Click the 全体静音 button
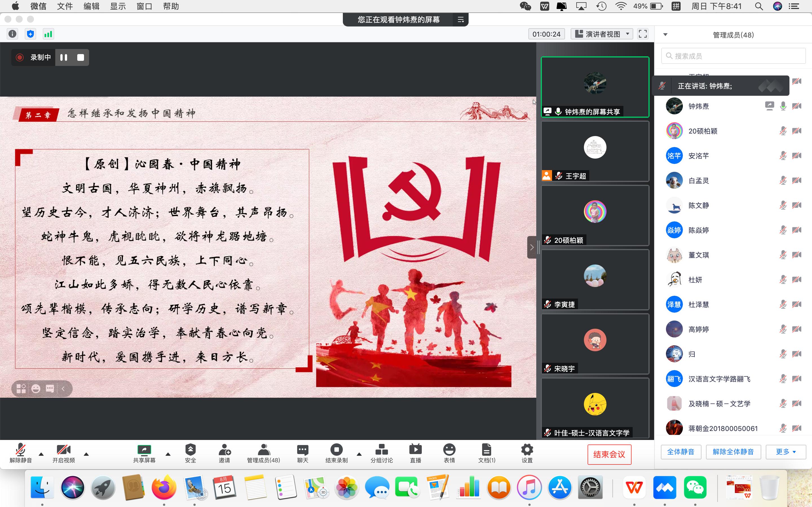This screenshot has height=507, width=812. tap(681, 452)
